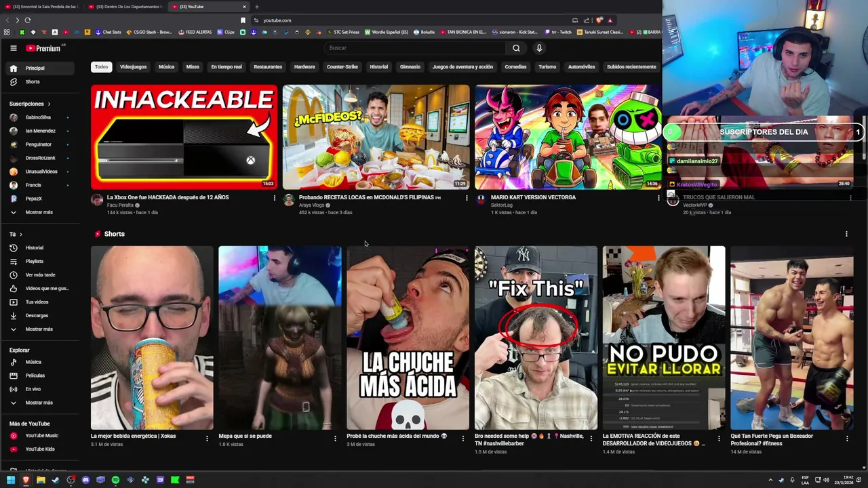Expand the Suscripciones section arrow

[49, 104]
